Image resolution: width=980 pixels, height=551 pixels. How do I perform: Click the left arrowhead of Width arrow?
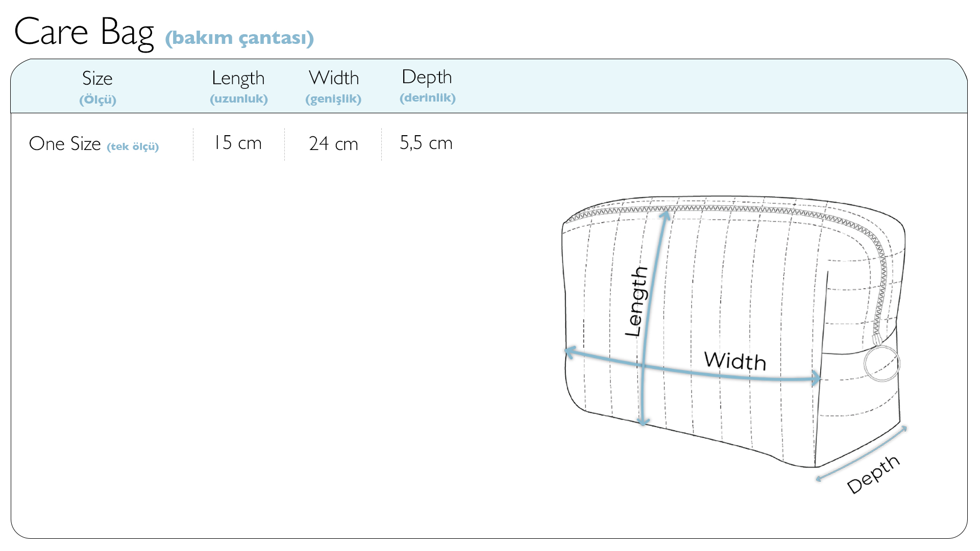tap(570, 352)
